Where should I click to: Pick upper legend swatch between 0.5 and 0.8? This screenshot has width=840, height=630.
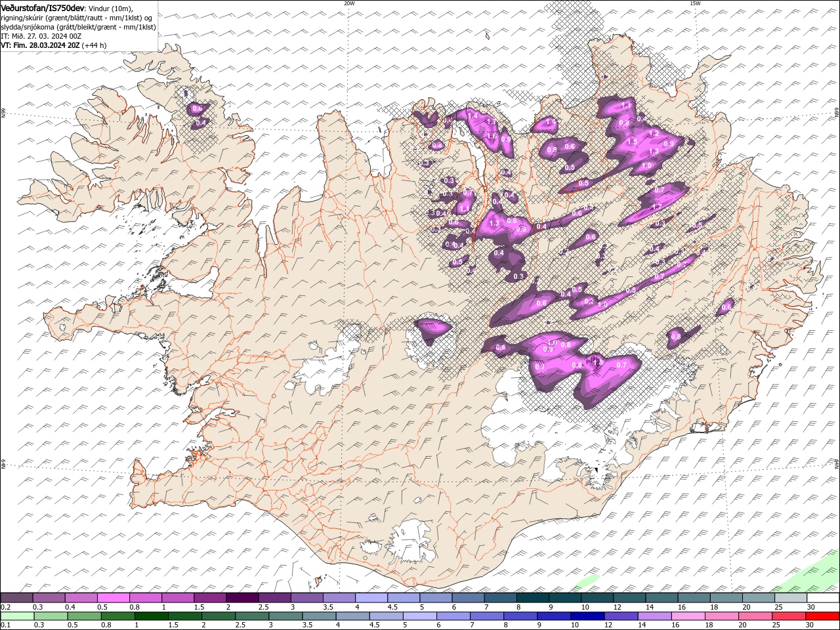point(113,598)
